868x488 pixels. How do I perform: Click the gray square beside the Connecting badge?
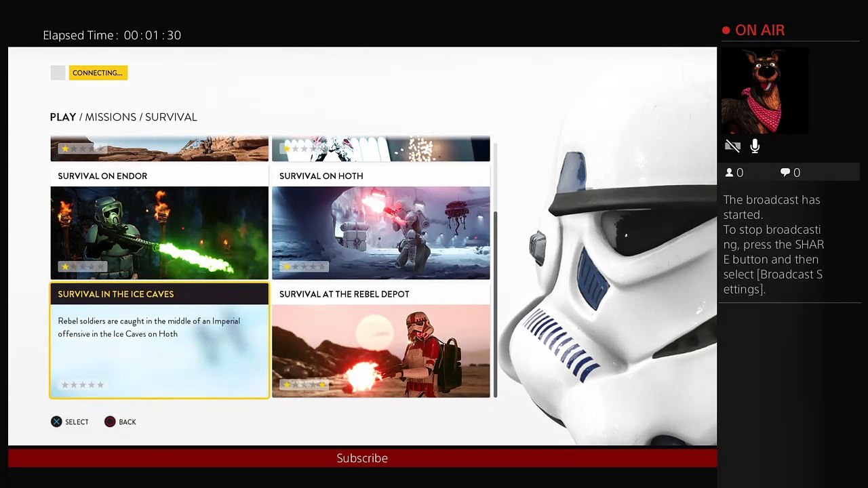coord(58,73)
